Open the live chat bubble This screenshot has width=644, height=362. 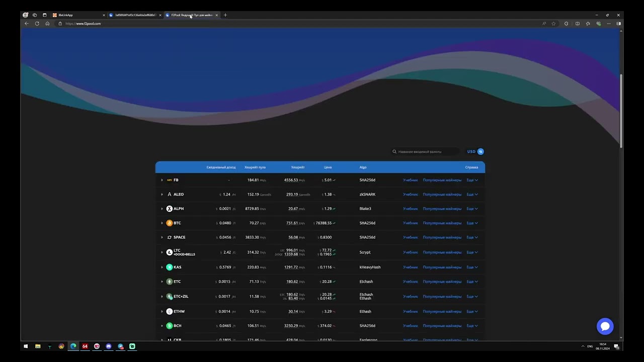coord(605,326)
